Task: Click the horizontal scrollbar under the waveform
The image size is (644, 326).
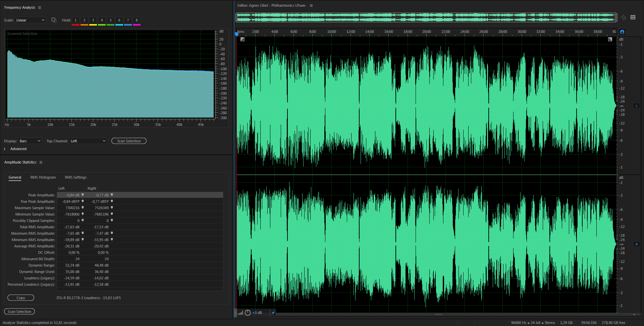Action: pyautogui.click(x=438, y=315)
